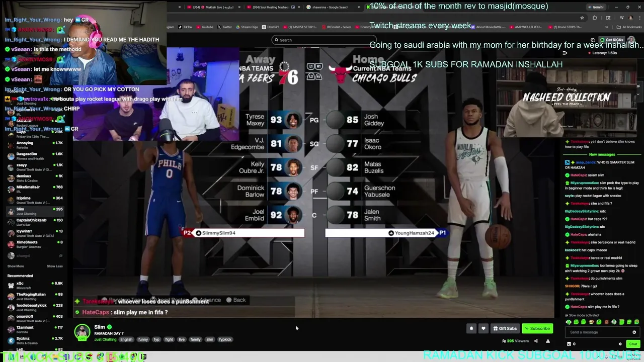
Task: Open the Twitter bookmark
Action: coord(224,27)
